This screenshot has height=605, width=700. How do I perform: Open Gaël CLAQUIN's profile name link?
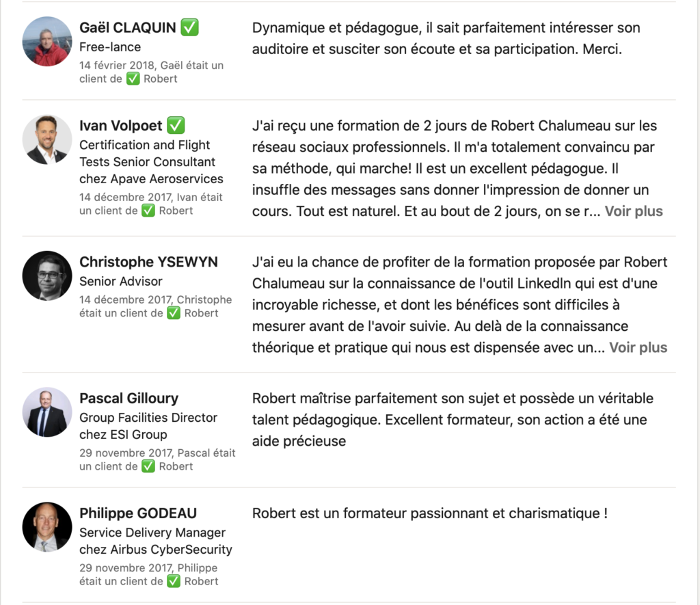click(x=129, y=28)
